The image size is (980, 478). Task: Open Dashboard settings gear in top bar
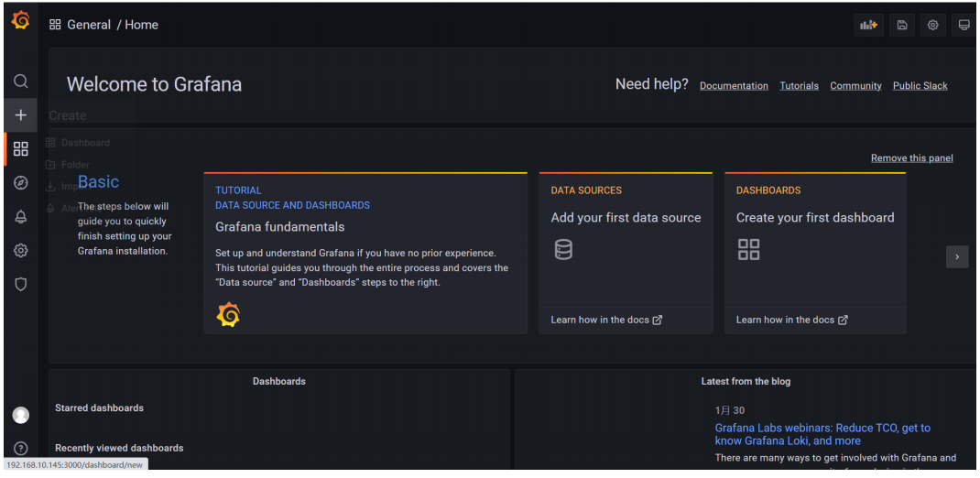(932, 25)
